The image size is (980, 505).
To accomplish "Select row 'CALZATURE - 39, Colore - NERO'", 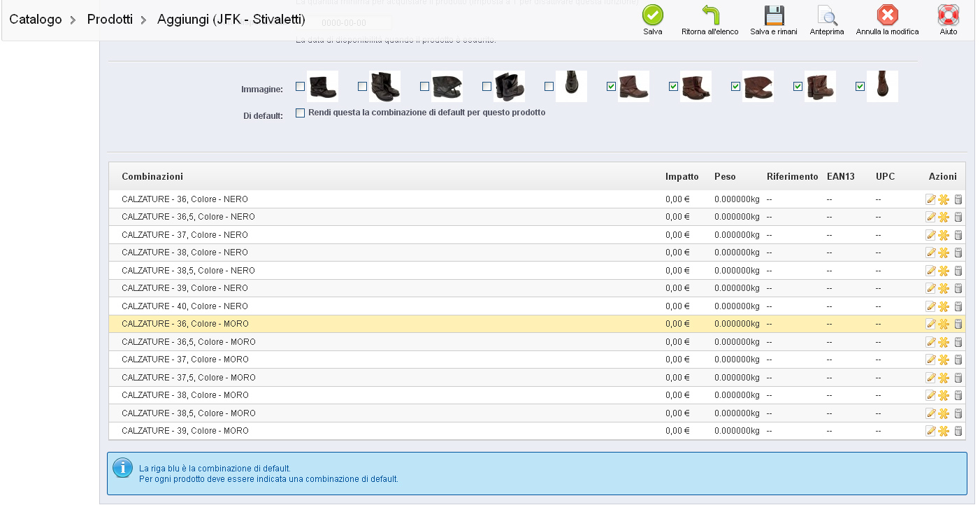I will click(x=537, y=288).
